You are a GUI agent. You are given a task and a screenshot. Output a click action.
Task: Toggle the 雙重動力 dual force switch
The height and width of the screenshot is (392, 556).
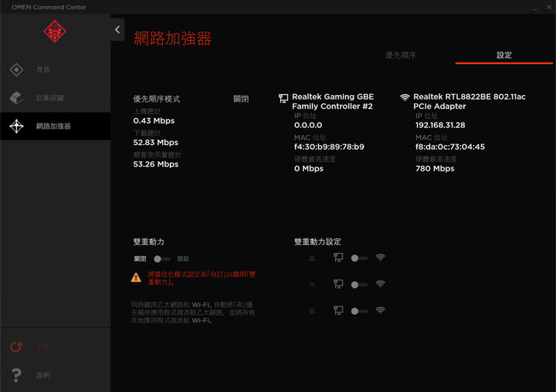tap(161, 259)
